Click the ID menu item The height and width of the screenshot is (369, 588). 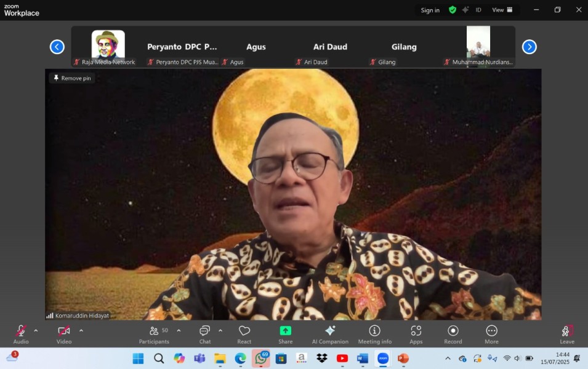478,10
